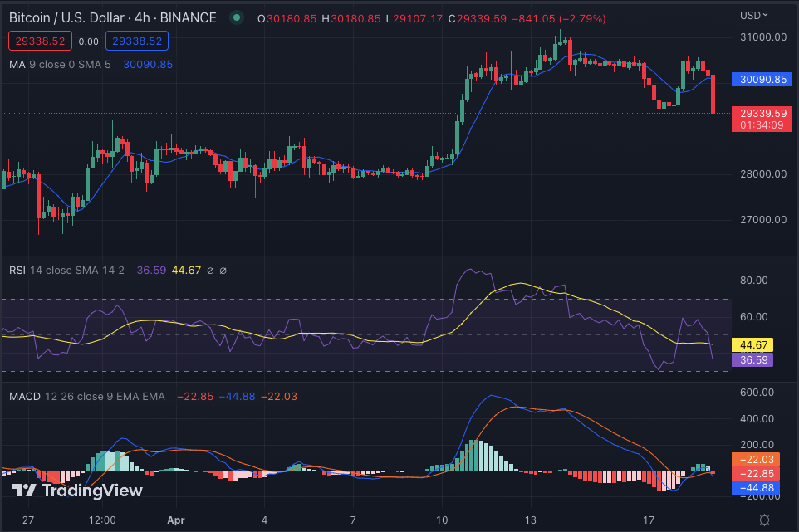Click the low value L29107.17 in header
The width and height of the screenshot is (799, 532).
[x=414, y=19]
